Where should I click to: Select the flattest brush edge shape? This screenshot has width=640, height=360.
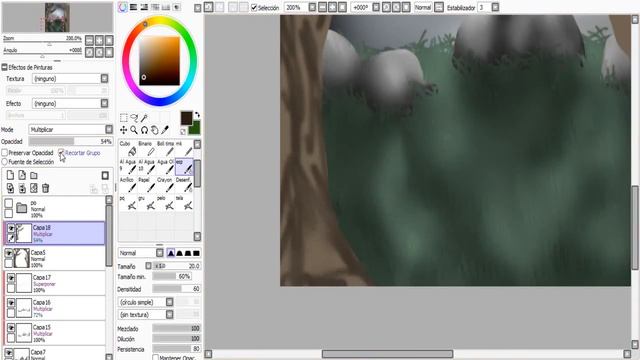pyautogui.click(x=196, y=253)
